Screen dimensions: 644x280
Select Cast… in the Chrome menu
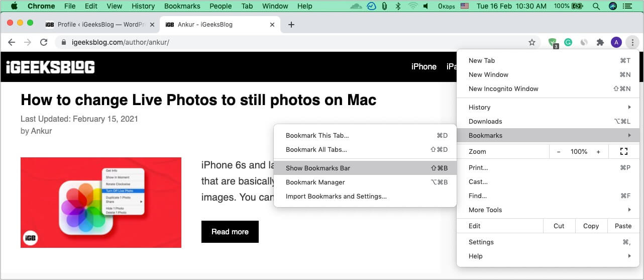click(x=548, y=181)
